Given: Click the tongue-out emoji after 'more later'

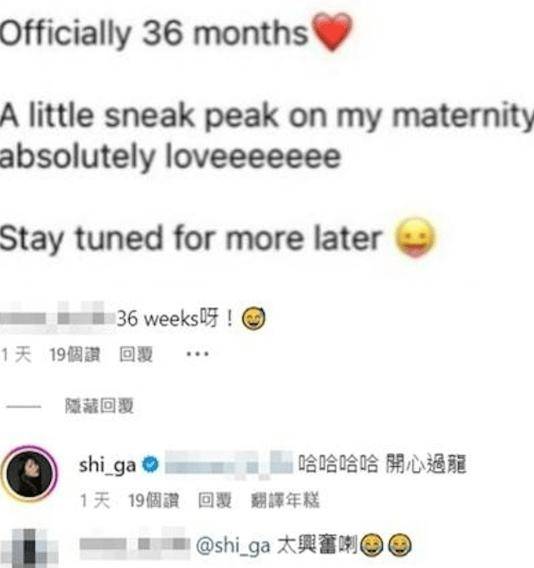Looking at the screenshot, I should point(414,237).
